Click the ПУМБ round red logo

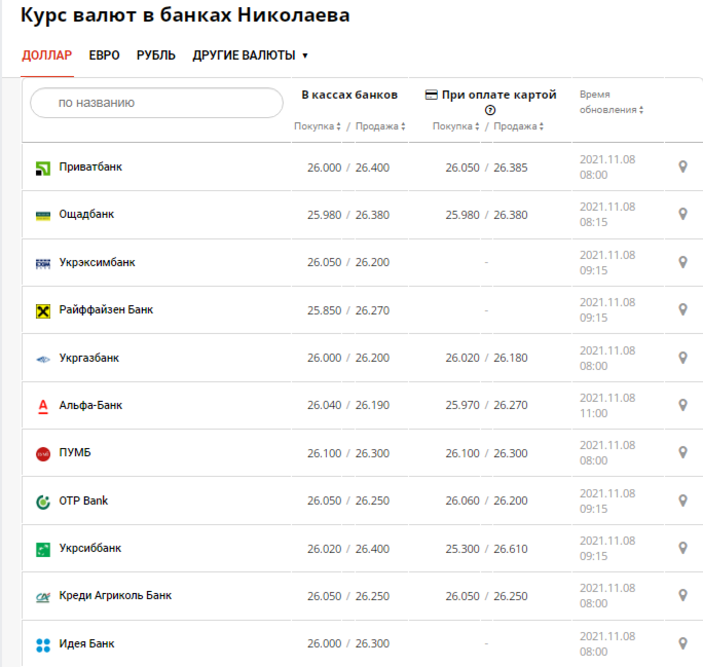pyautogui.click(x=43, y=454)
